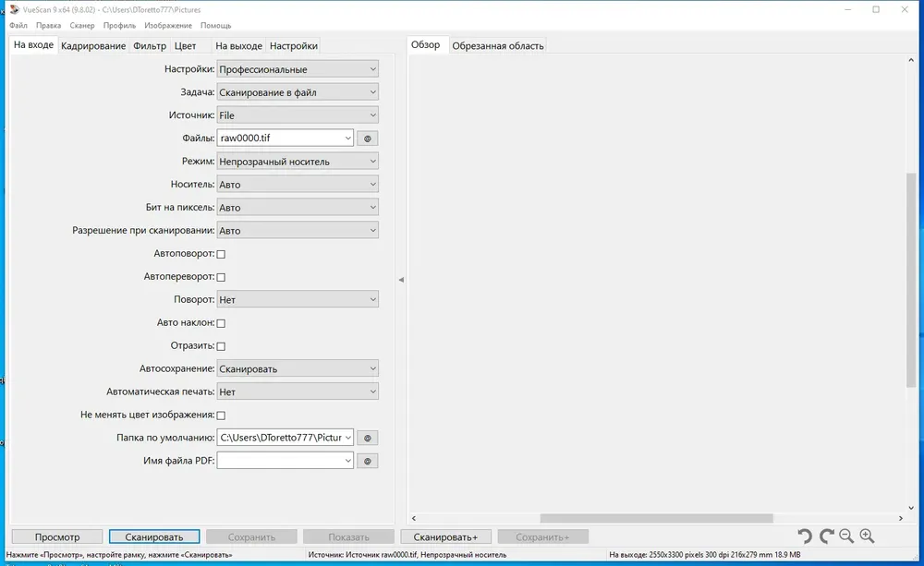Open the Автосохранение dropdown
The height and width of the screenshot is (566, 924).
pos(298,368)
